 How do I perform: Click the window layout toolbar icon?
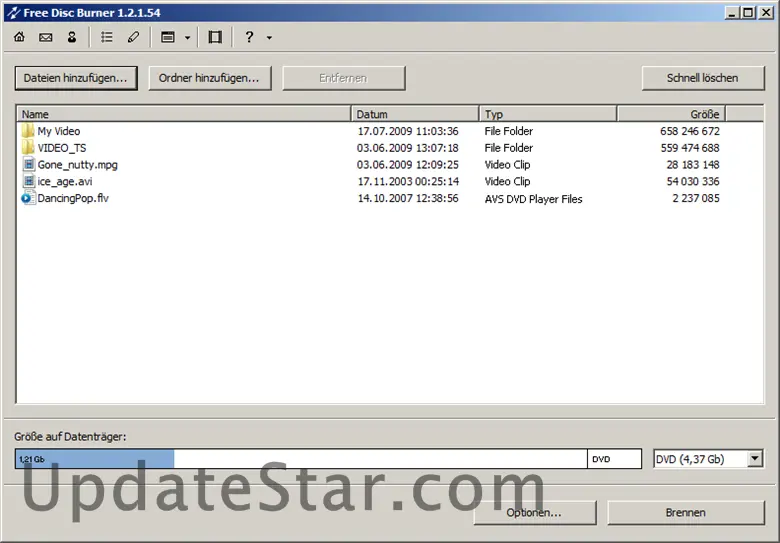(168, 37)
